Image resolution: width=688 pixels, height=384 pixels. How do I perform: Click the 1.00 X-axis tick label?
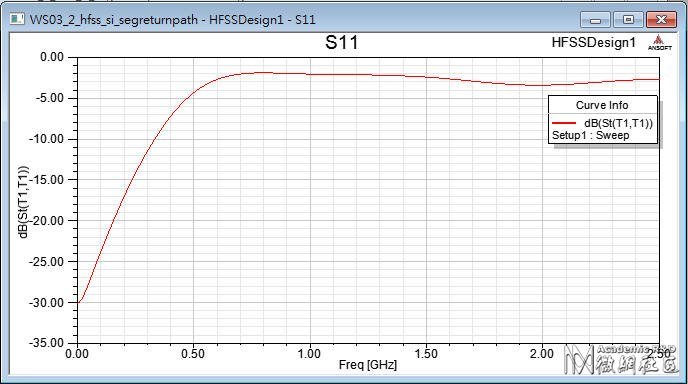pyautogui.click(x=309, y=354)
